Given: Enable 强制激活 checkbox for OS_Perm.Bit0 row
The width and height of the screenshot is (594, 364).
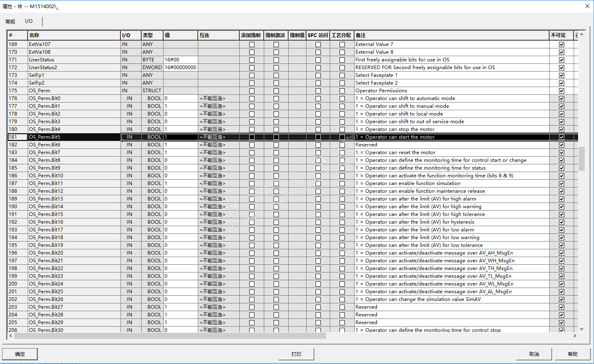Looking at the screenshot, I should pos(276,98).
